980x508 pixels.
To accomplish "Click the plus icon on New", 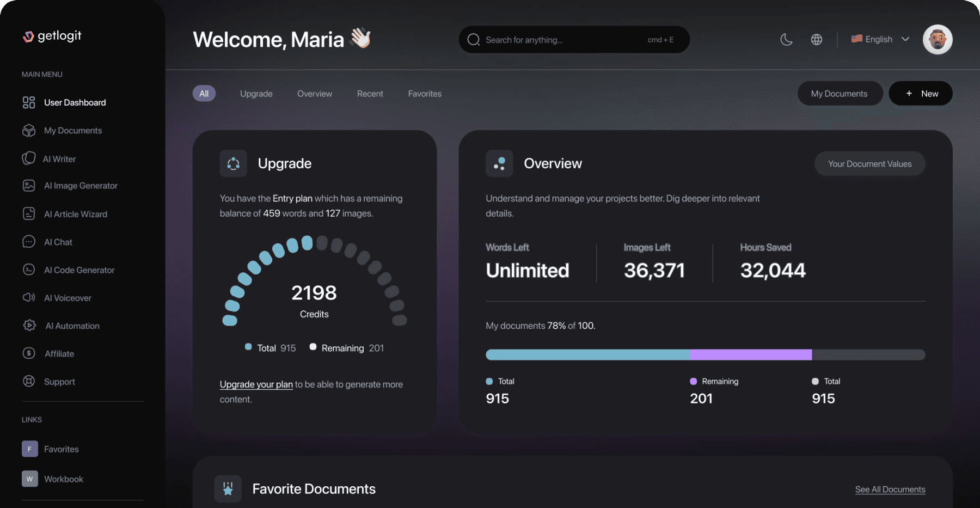I will (x=909, y=94).
